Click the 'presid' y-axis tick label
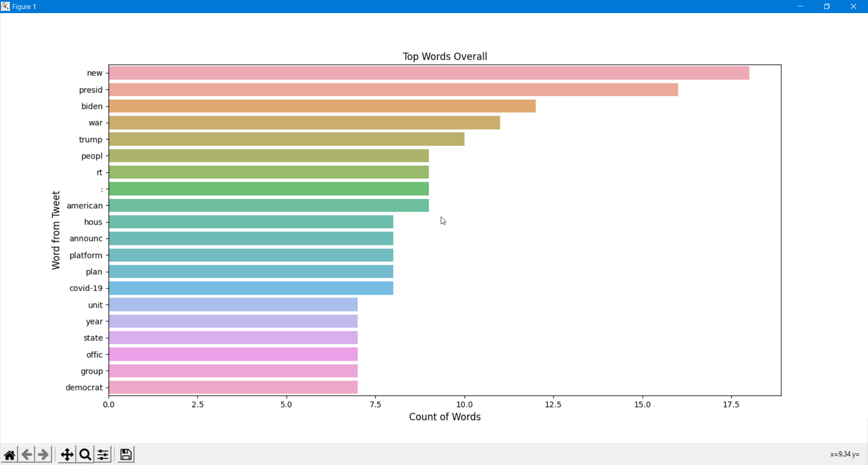Image resolution: width=868 pixels, height=465 pixels. (91, 90)
